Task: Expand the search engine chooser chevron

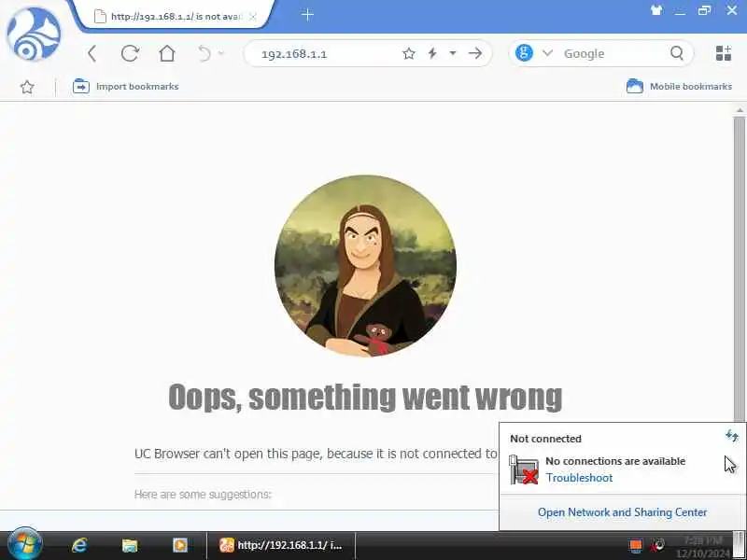Action: pyautogui.click(x=547, y=53)
